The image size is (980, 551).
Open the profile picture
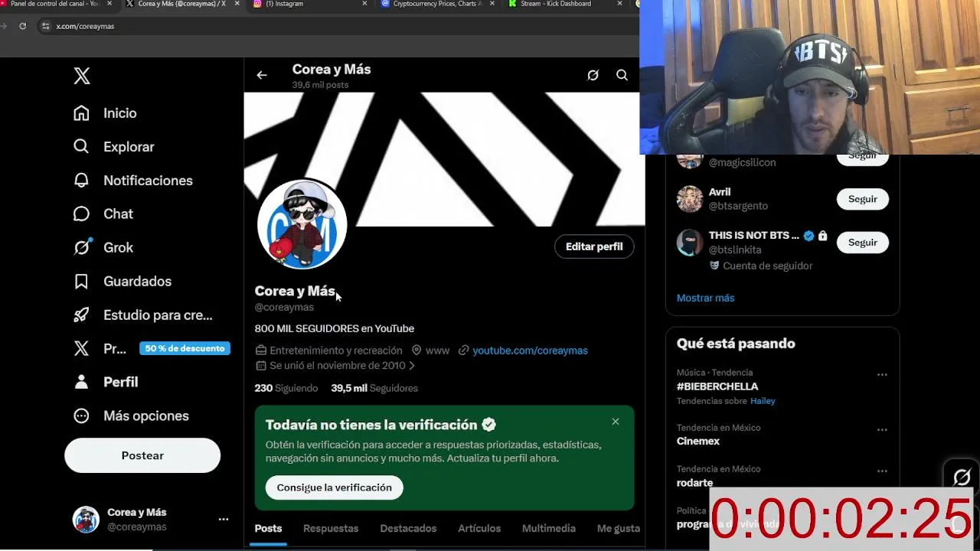pyautogui.click(x=302, y=225)
